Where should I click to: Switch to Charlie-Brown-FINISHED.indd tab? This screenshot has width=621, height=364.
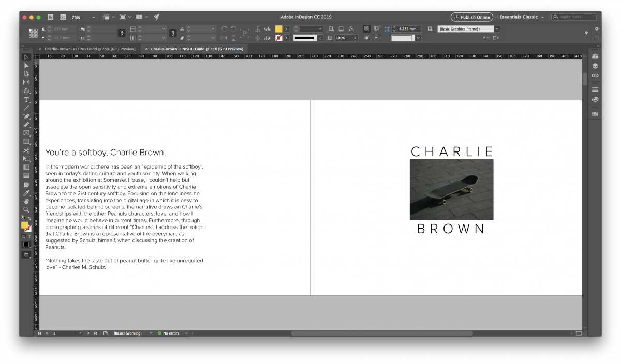(197, 49)
